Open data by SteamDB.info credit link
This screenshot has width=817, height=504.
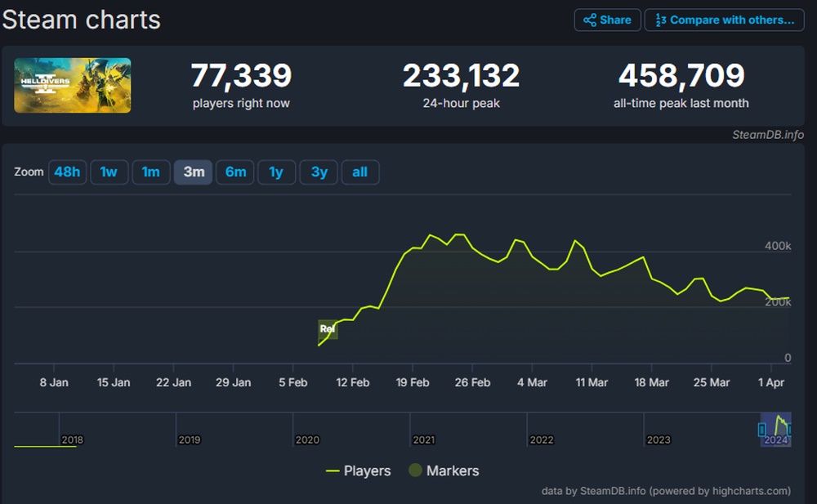click(666, 491)
